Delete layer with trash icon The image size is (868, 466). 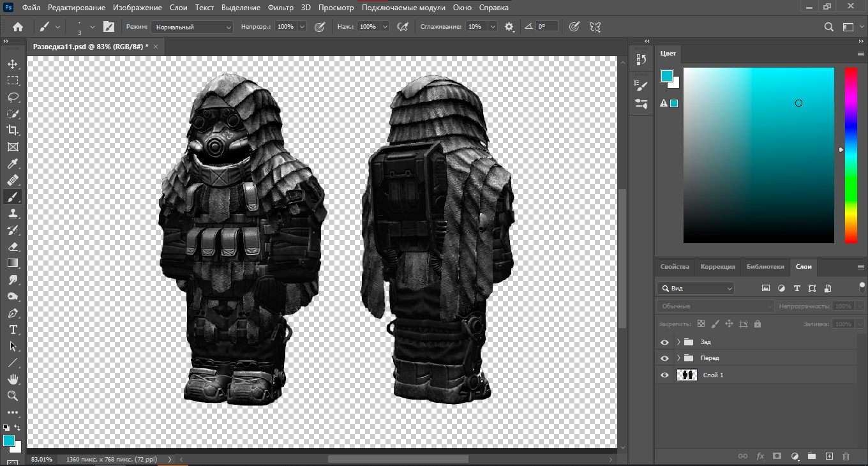(x=846, y=456)
